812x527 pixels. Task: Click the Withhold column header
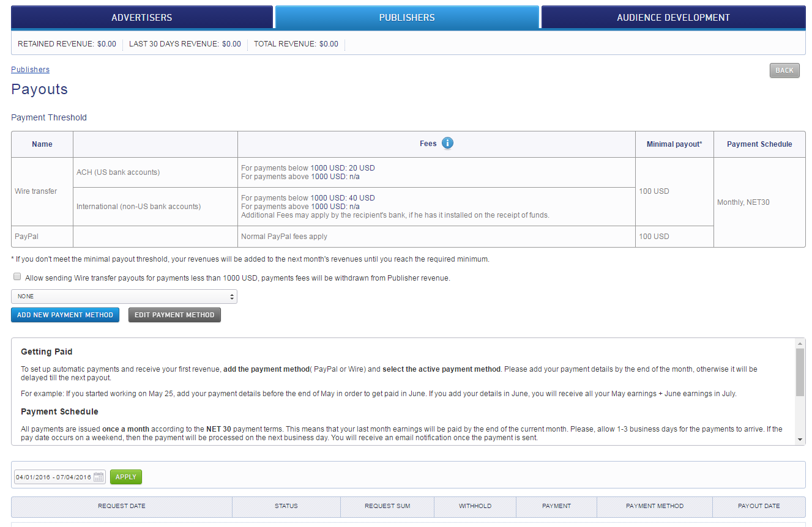click(475, 506)
